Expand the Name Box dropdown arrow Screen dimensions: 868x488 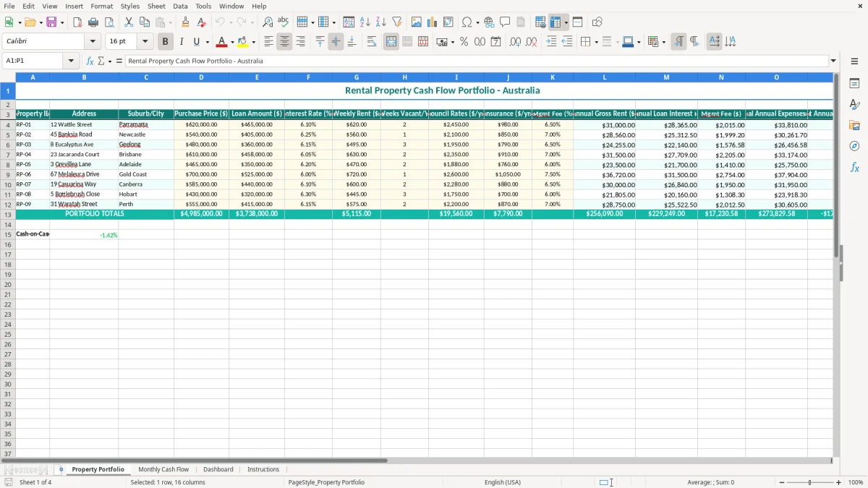(71, 61)
